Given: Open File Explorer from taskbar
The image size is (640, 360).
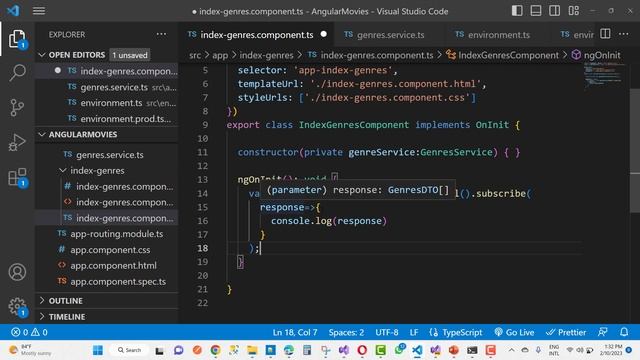Looking at the screenshot, I should (x=252, y=350).
